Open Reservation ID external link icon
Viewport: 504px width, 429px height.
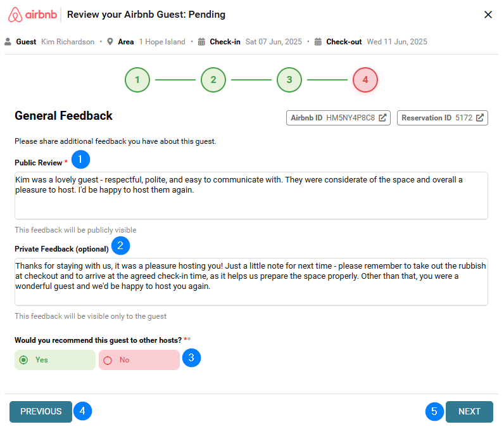(x=480, y=118)
